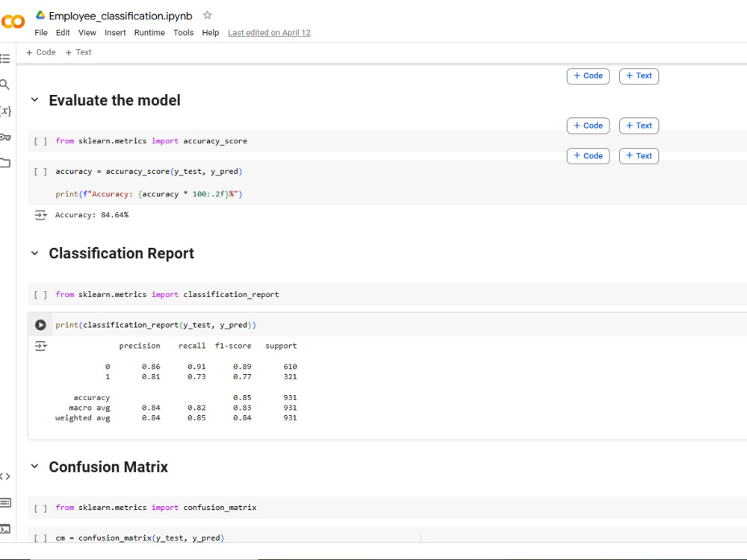This screenshot has width=747, height=560.
Task: Open the View menu
Action: [87, 32]
